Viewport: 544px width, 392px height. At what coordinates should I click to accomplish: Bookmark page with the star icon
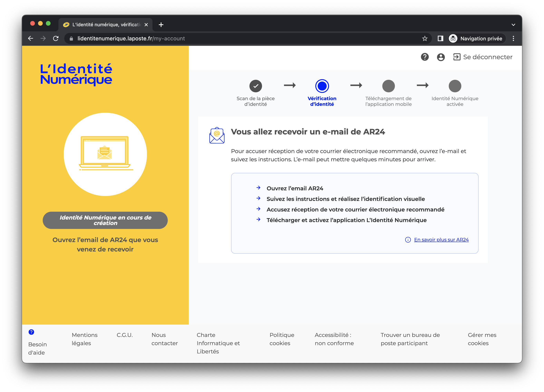tap(425, 39)
